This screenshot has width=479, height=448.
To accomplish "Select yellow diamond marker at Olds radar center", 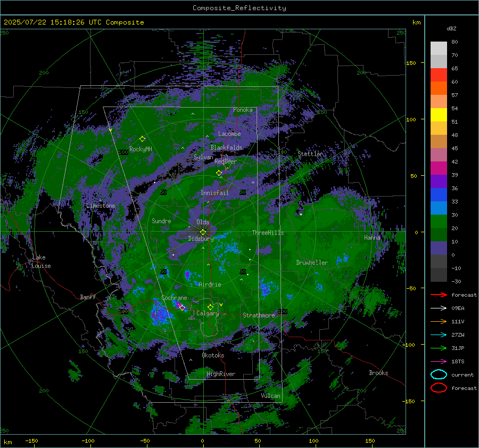I will pyautogui.click(x=203, y=232).
